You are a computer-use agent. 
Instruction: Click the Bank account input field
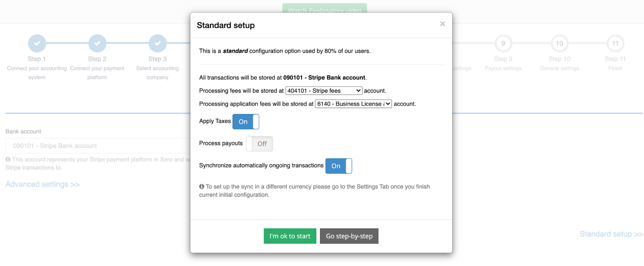(98, 146)
